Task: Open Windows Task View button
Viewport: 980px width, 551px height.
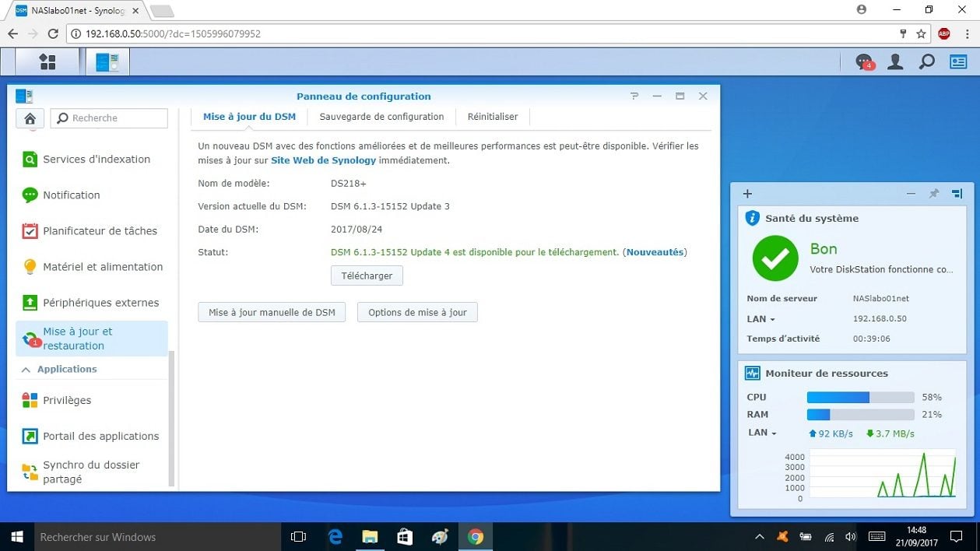Action: [298, 537]
